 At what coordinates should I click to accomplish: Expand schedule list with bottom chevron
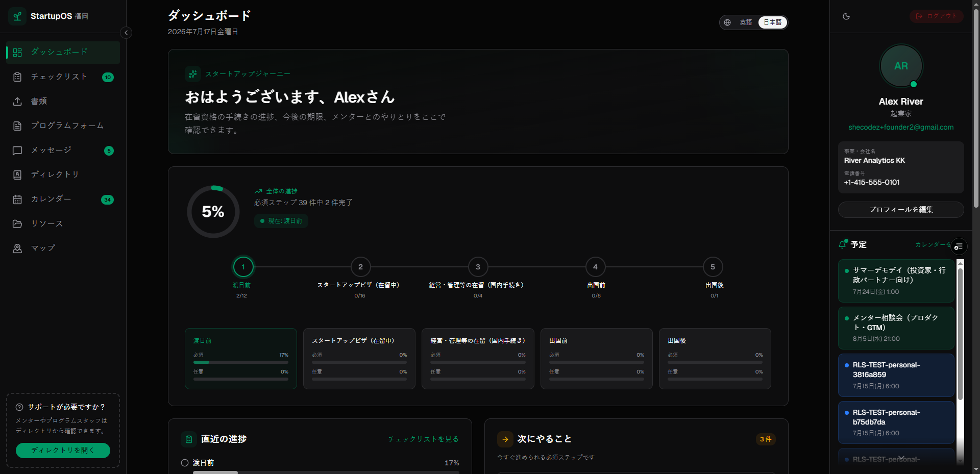pyautogui.click(x=901, y=458)
